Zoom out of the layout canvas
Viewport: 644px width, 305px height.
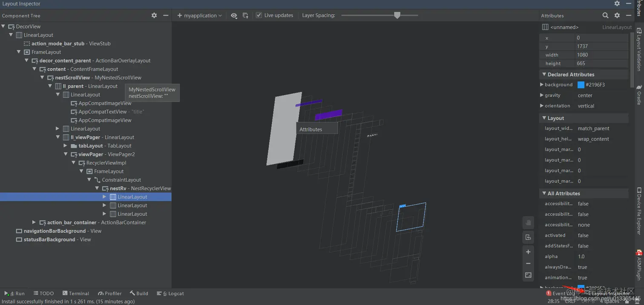pos(528,264)
